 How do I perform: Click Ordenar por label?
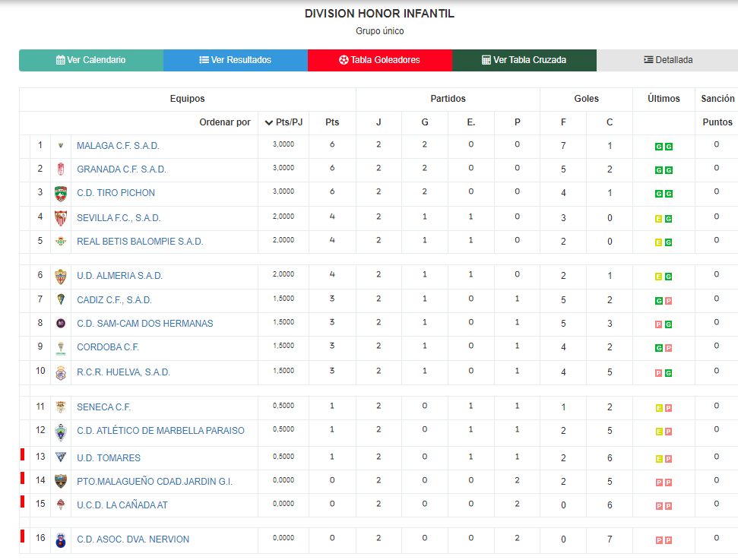(x=225, y=122)
